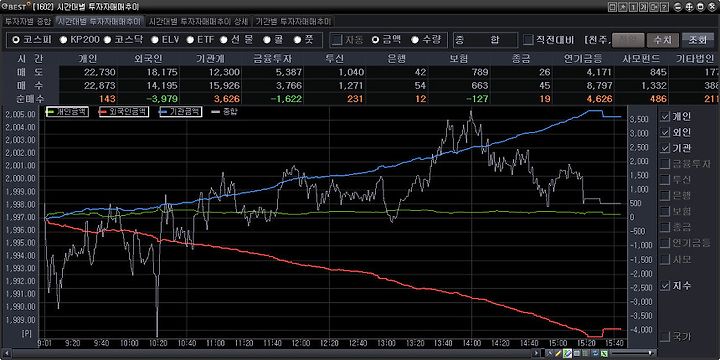The height and width of the screenshot is (360, 720).
Task: Click the 기관계 net value 3,626
Action: 227,99
